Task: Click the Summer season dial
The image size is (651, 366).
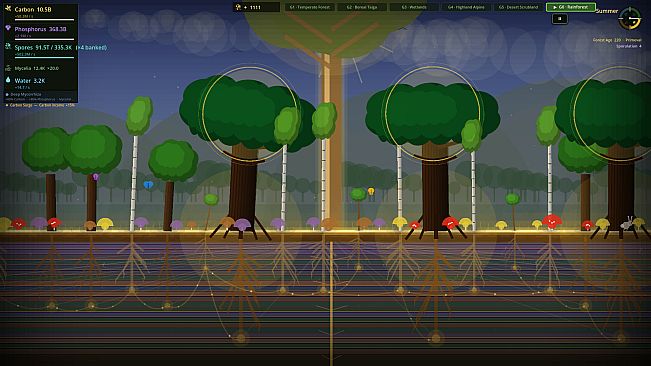Action: (629, 19)
